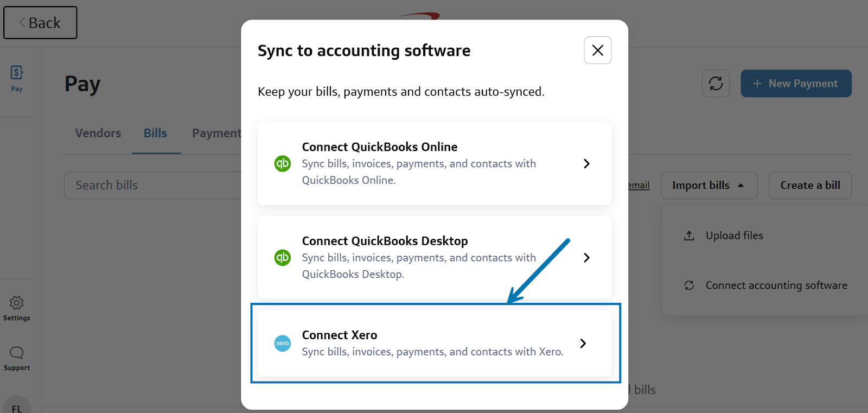Click the QuickBooks Online logo icon
This screenshot has height=413, width=868.
(x=283, y=163)
